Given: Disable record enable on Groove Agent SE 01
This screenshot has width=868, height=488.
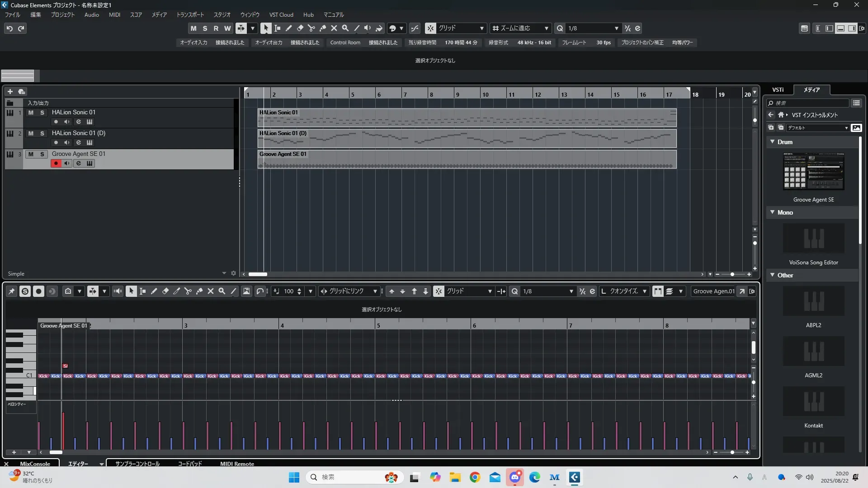Looking at the screenshot, I should [56, 164].
